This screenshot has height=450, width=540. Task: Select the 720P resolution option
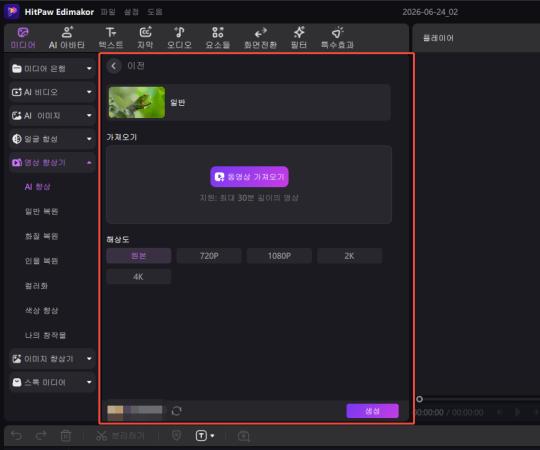coord(209,256)
